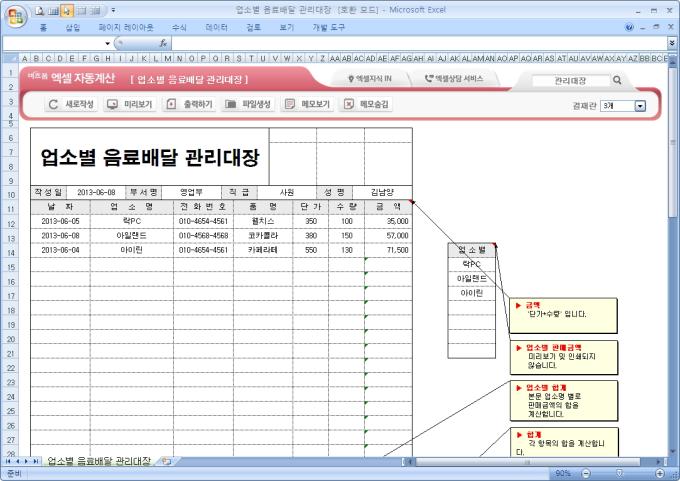Screen dimensions: 680x481
Task: Select amount cell 71,500
Action: (388, 250)
